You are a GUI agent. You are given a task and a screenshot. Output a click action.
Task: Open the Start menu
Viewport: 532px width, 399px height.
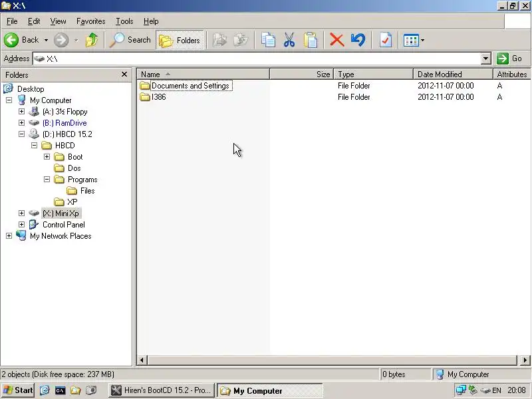[18, 390]
